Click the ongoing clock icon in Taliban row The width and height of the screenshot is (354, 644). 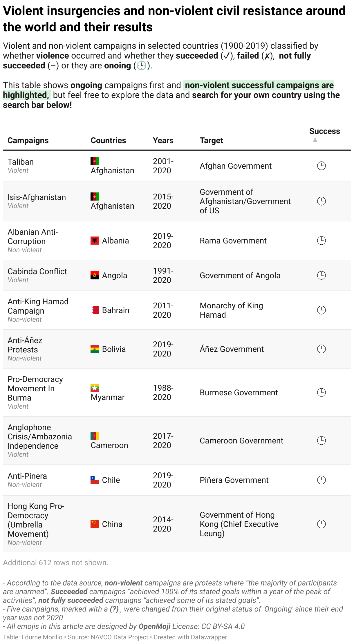pos(321,166)
